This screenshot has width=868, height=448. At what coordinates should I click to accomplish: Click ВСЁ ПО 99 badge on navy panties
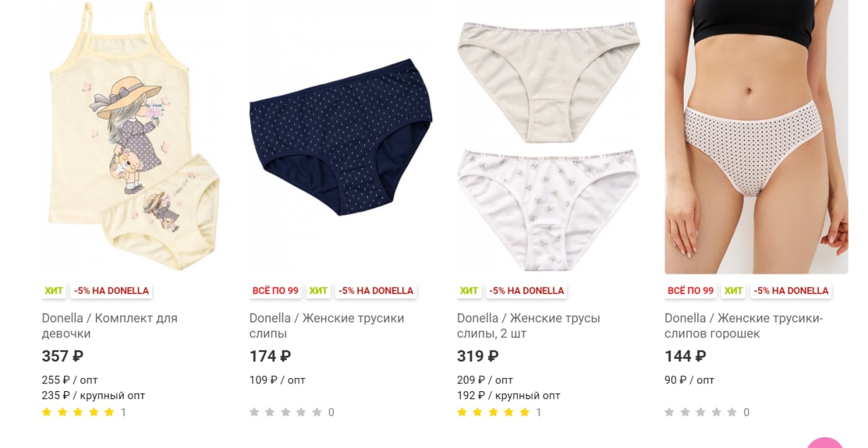point(275,291)
